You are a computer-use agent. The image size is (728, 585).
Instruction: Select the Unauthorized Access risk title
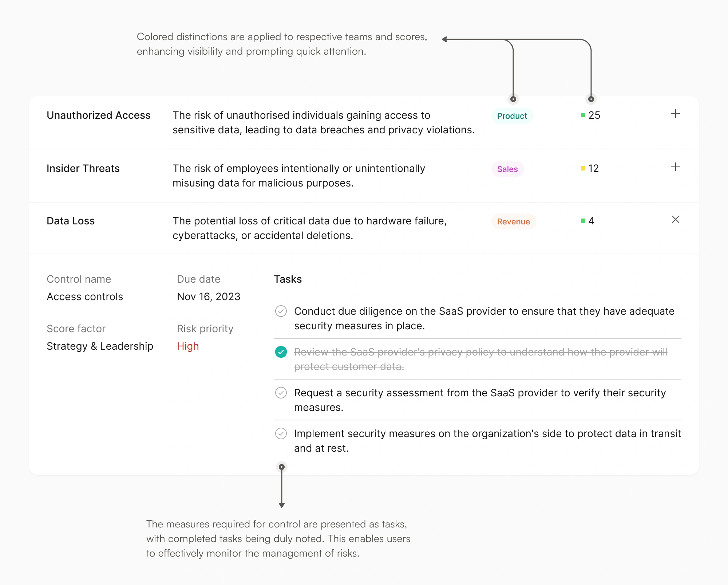99,115
